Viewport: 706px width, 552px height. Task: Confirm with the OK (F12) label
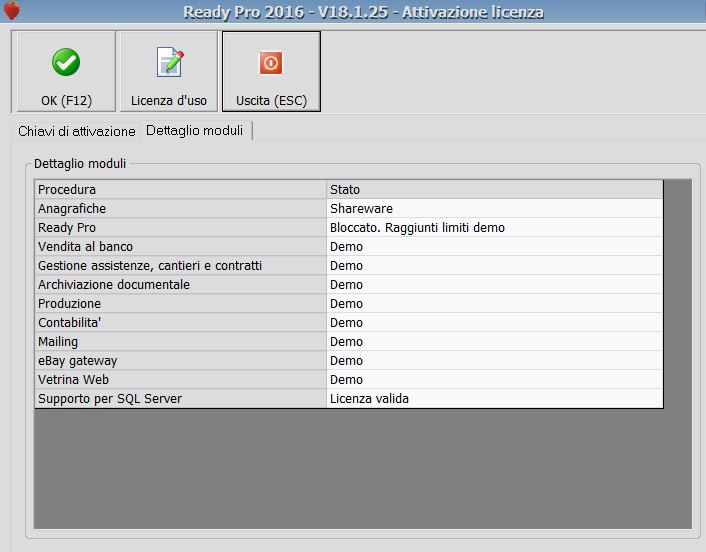tap(66, 100)
